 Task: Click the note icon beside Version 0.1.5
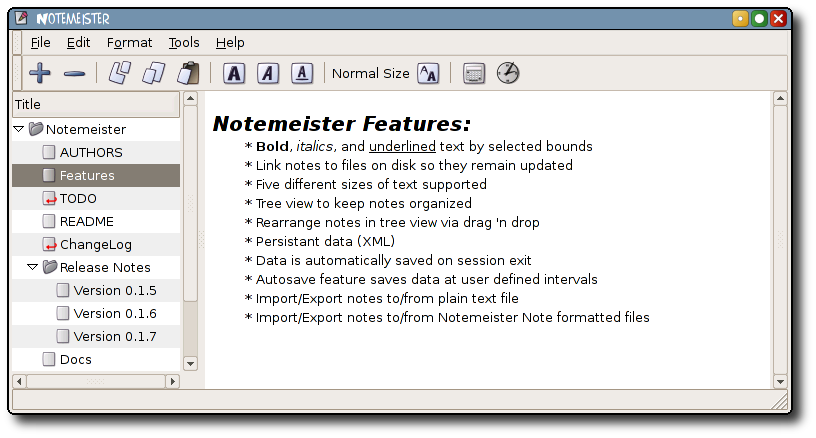(62, 290)
